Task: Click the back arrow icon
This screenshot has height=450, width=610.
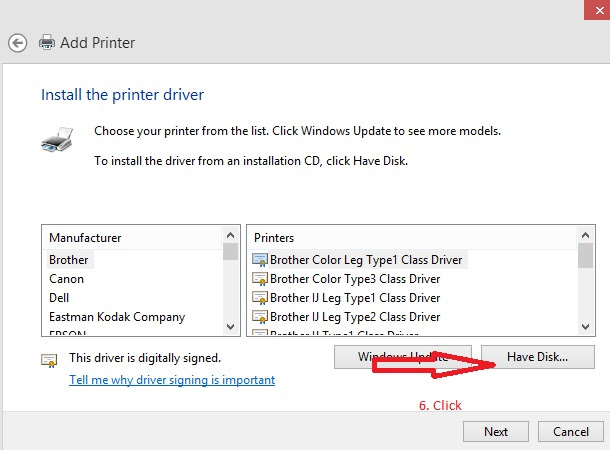Action: [x=18, y=43]
